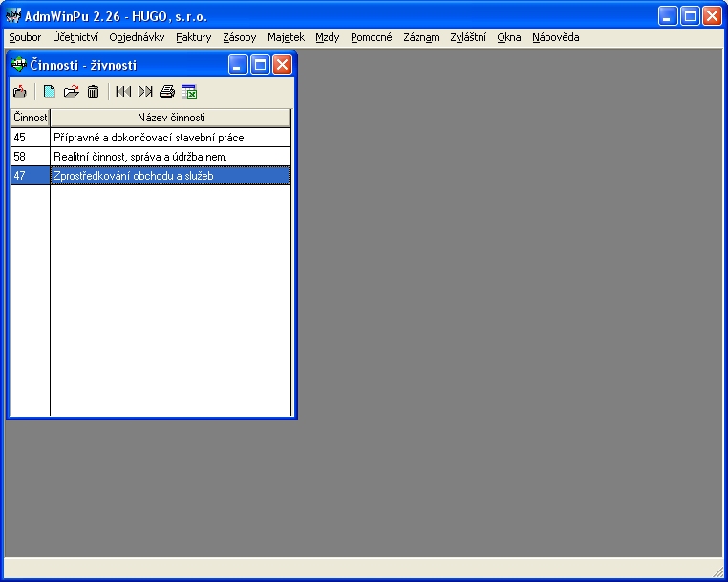
Task: Delete record using the trash can icon
Action: (x=93, y=92)
